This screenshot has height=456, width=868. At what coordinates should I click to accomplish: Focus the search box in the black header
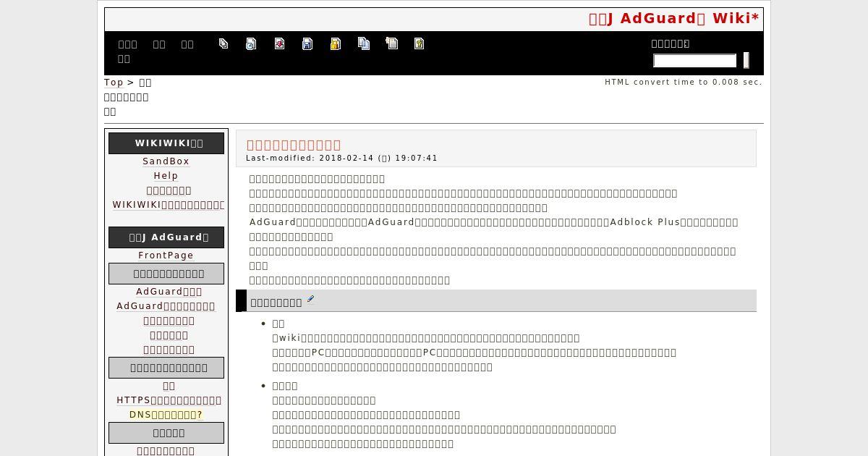(694, 61)
